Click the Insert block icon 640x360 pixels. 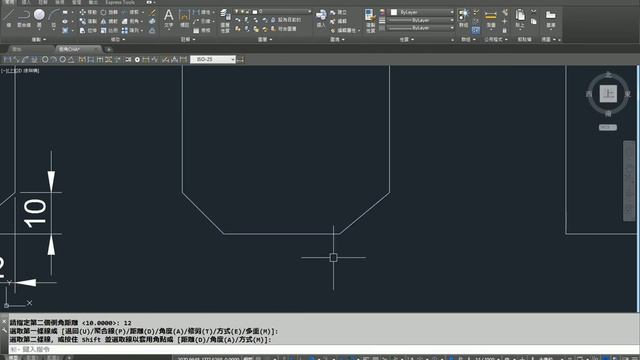[321, 18]
